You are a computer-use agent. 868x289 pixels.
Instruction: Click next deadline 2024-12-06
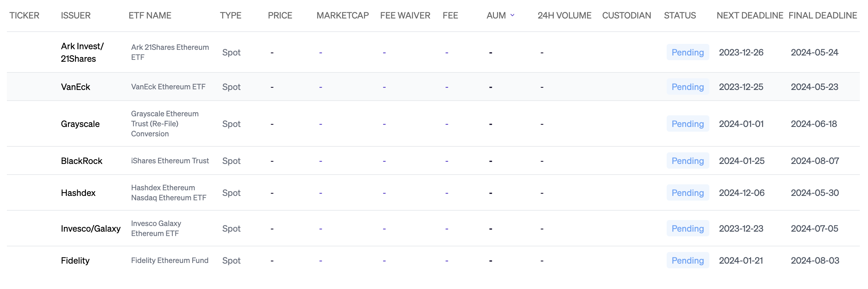tap(742, 193)
